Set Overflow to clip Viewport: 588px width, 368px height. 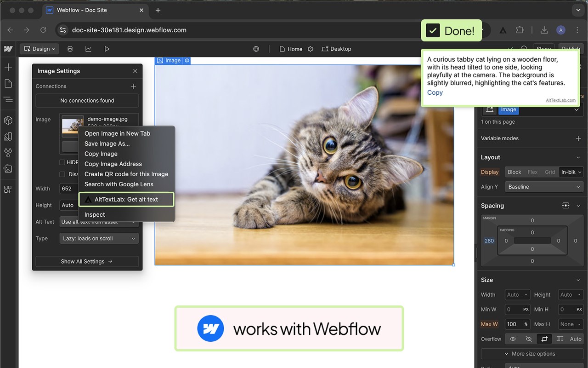(x=544, y=339)
